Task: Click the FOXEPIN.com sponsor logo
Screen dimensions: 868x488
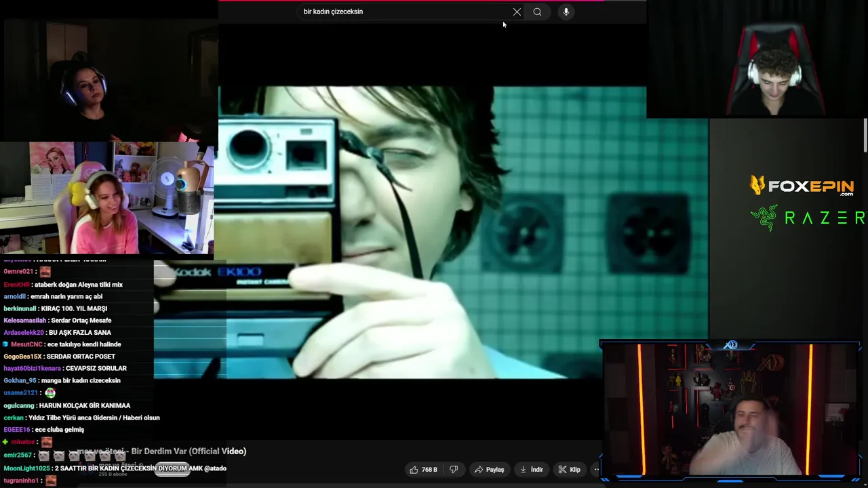Action: coord(802,185)
